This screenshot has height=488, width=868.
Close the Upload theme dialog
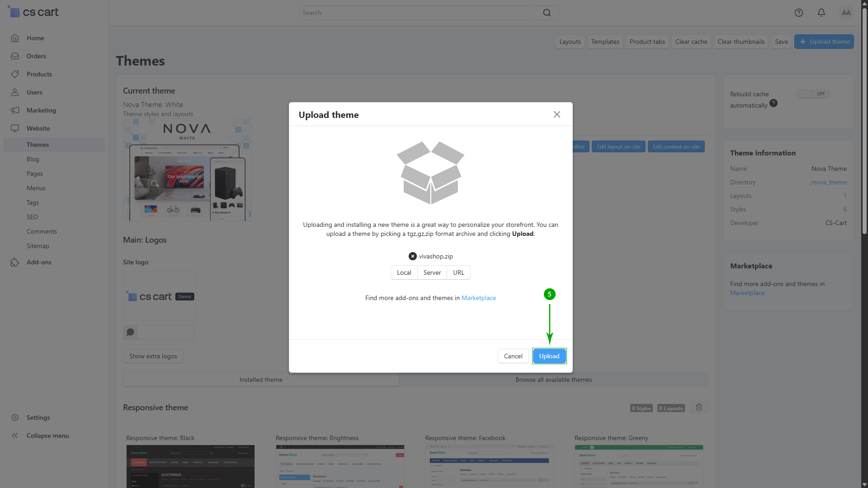[x=557, y=115]
